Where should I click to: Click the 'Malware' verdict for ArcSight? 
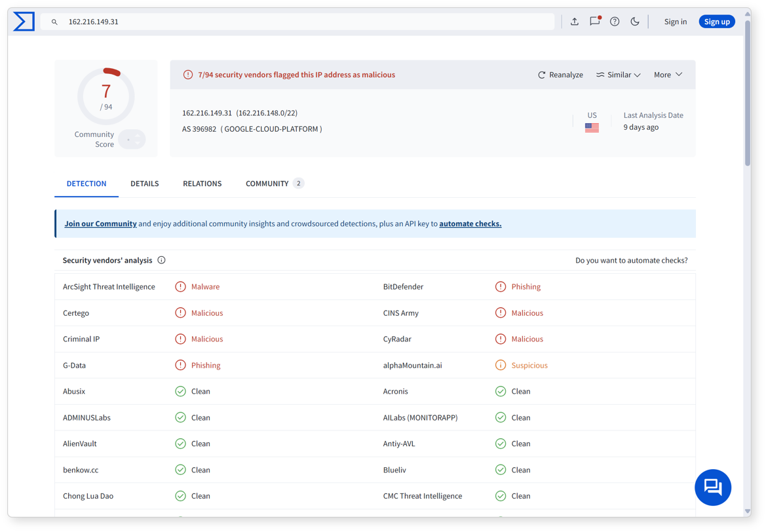pyautogui.click(x=205, y=287)
